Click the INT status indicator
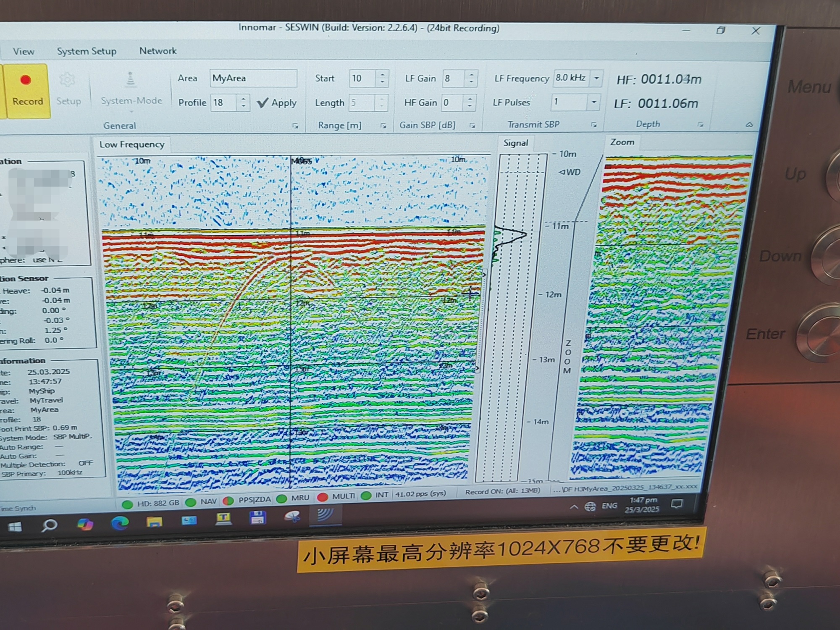 pos(375,495)
